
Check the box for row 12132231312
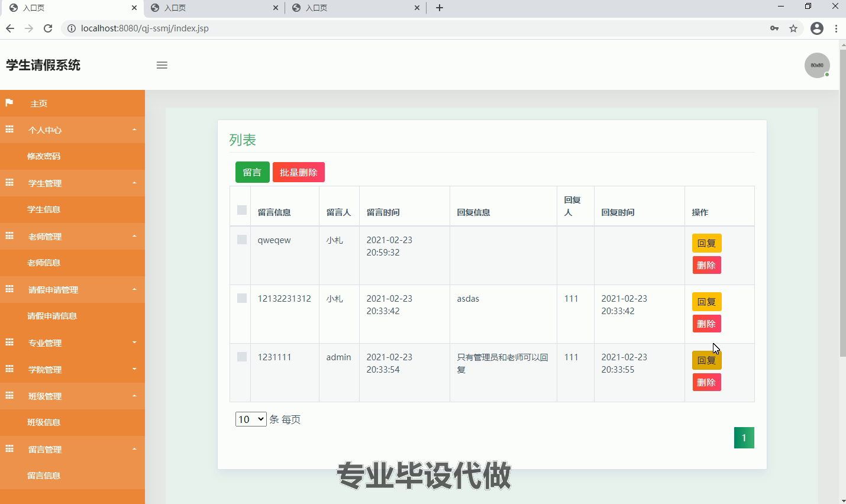241,298
